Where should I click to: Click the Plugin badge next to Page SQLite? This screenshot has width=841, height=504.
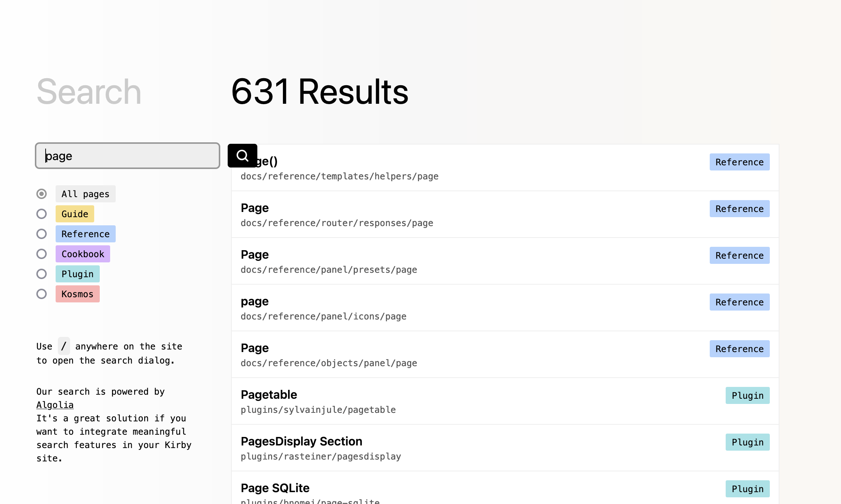point(748,489)
